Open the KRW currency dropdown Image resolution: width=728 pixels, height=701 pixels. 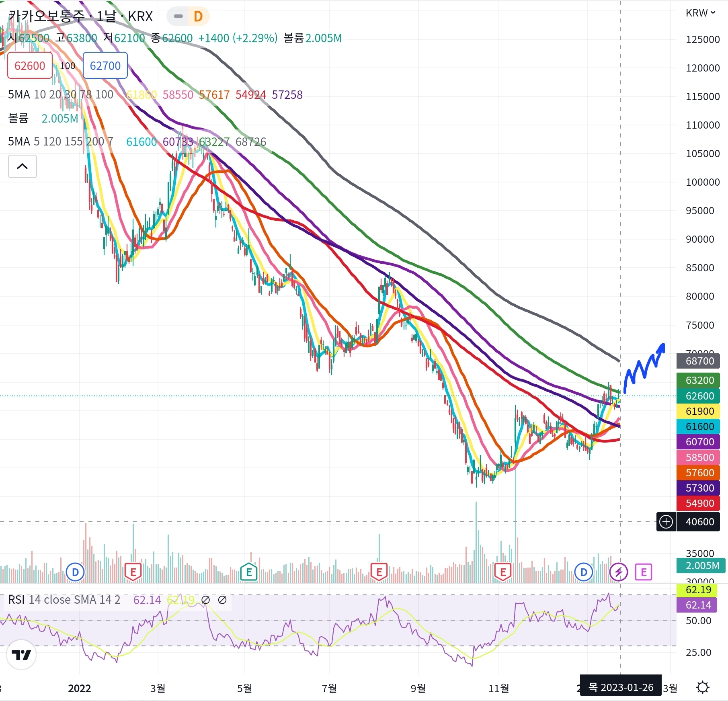click(700, 13)
